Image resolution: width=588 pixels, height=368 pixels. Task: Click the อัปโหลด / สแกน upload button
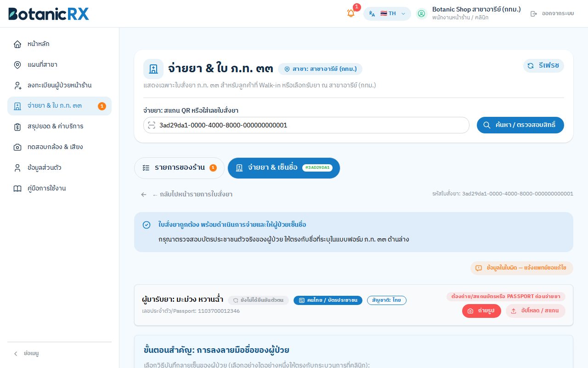(536, 311)
